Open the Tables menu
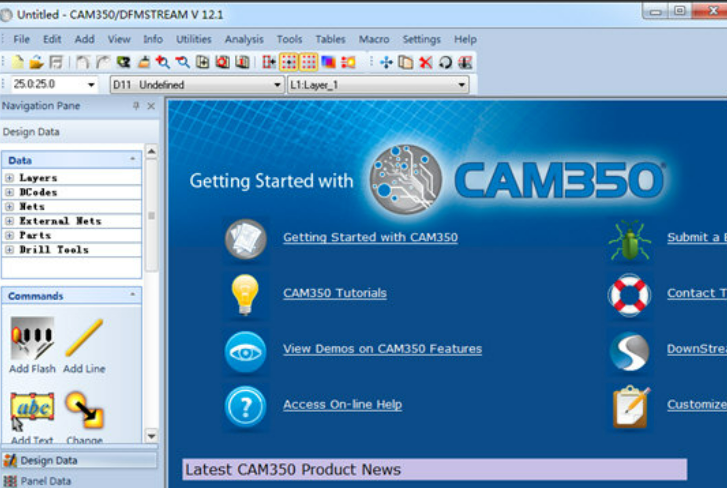The width and height of the screenshot is (727, 488). point(331,39)
